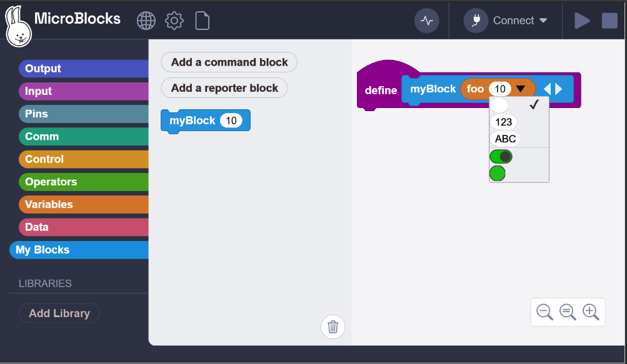Screen dimensions: 627x364
Task: Choose the ABC string type option
Action: pos(505,139)
